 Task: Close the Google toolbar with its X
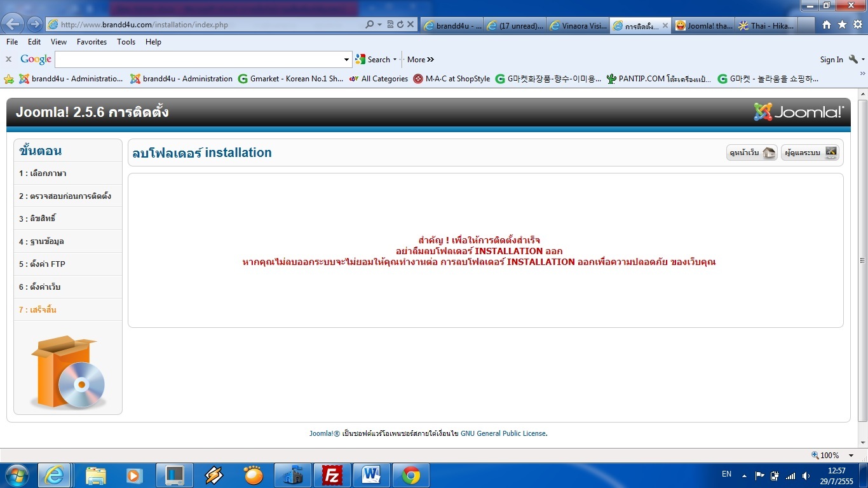pyautogui.click(x=8, y=59)
